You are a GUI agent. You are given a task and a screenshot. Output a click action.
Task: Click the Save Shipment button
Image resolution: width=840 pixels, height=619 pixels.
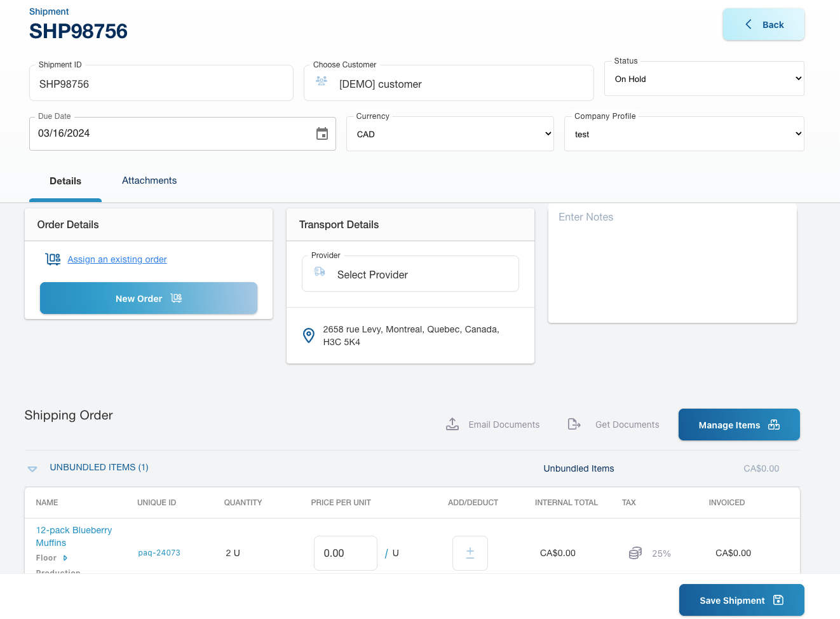point(742,600)
